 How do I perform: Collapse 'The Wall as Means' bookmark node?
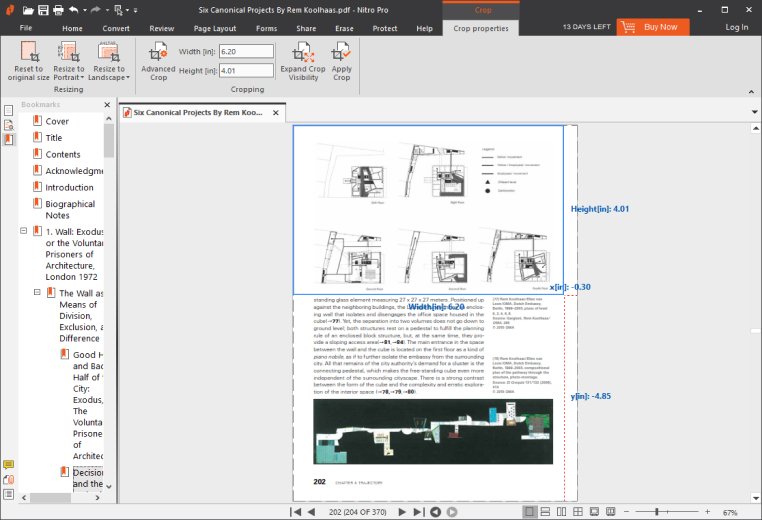pos(37,292)
